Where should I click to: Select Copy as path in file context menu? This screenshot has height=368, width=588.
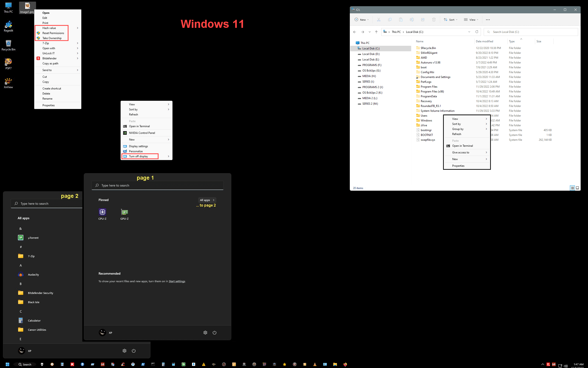58,63
